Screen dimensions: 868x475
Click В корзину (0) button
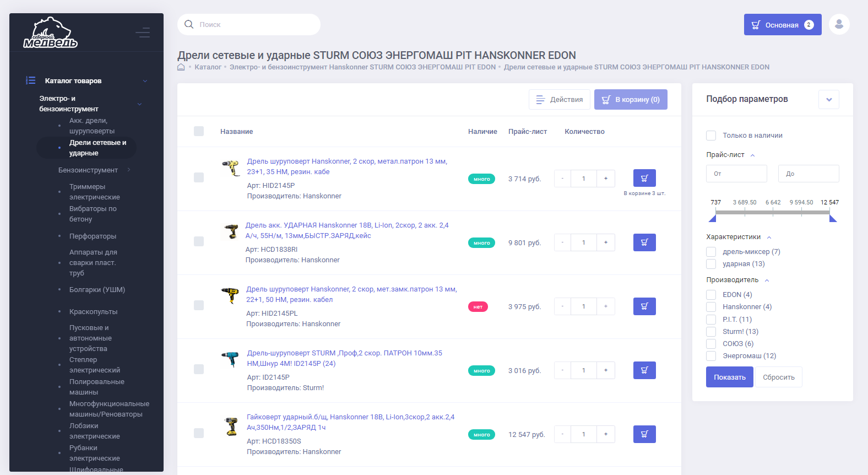pos(631,100)
